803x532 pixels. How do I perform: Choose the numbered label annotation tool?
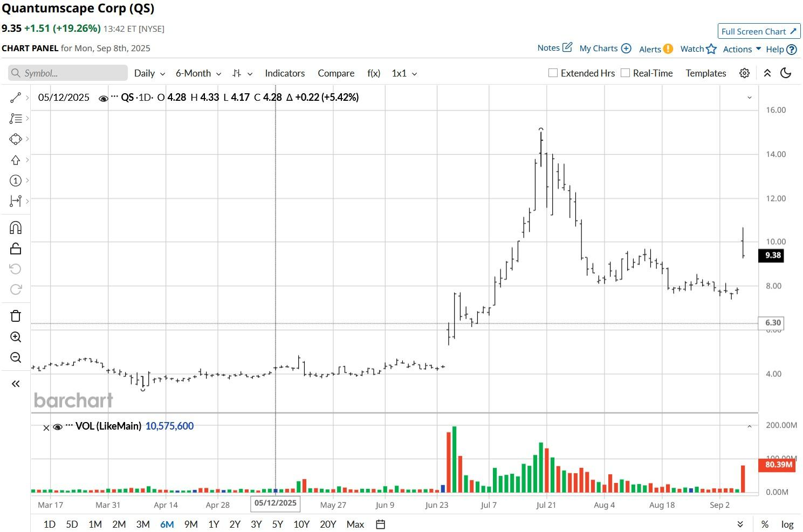click(16, 181)
